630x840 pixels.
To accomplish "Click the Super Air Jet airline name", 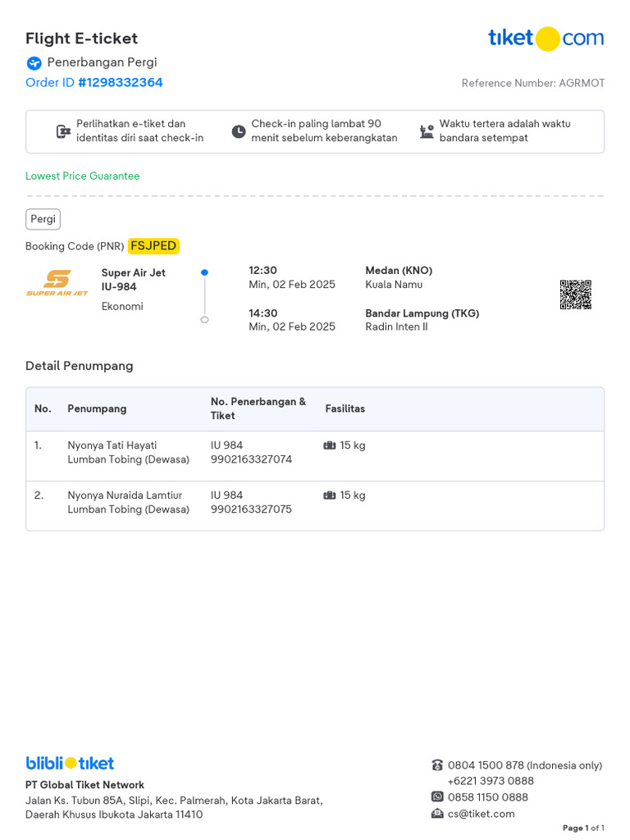I will [134, 272].
